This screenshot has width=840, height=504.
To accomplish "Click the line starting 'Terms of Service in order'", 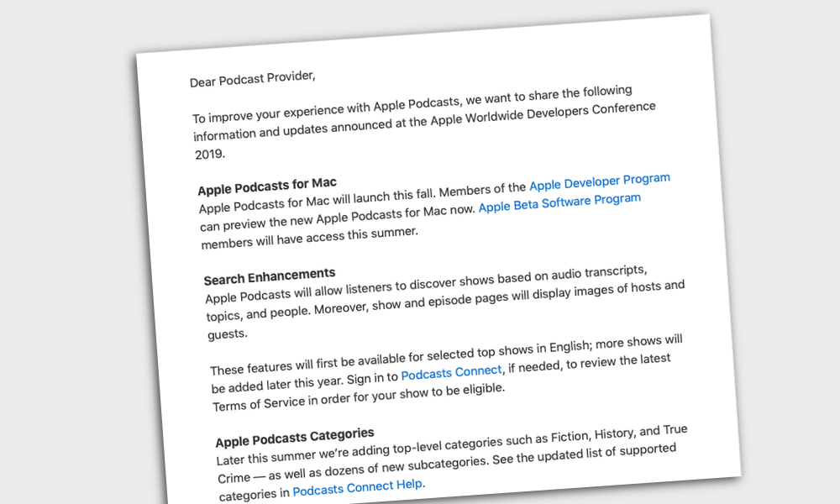I will [359, 396].
